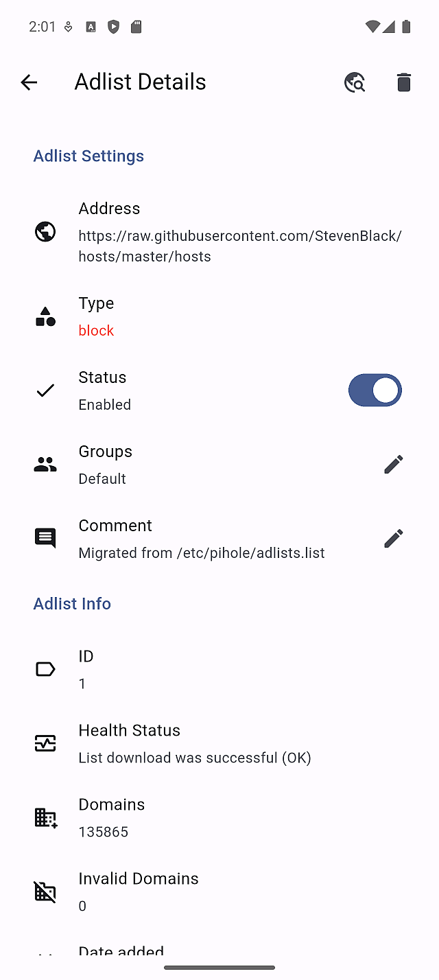Screen dimensions: 439x980
Task: Tap the raw.githubusercontent.com address URL
Action: [239, 246]
